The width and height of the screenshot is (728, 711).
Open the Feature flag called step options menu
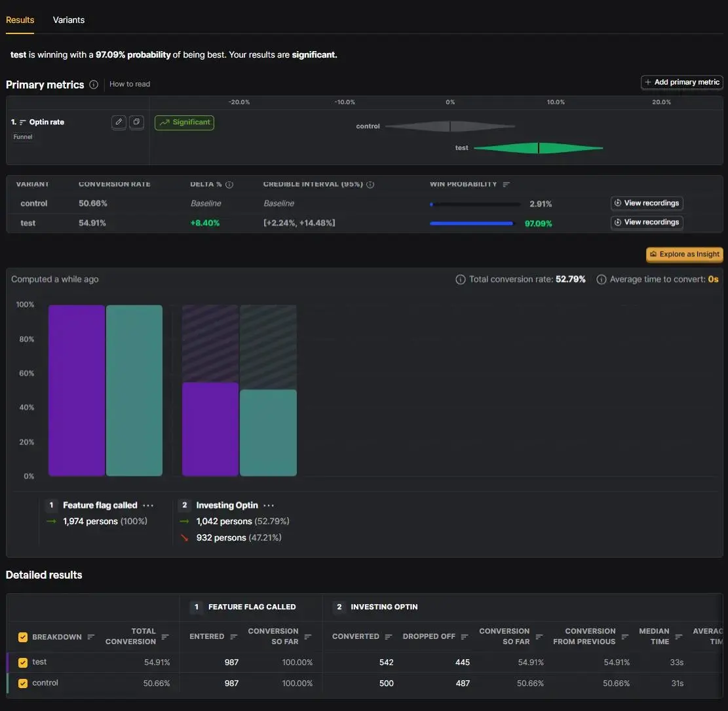[x=148, y=505]
